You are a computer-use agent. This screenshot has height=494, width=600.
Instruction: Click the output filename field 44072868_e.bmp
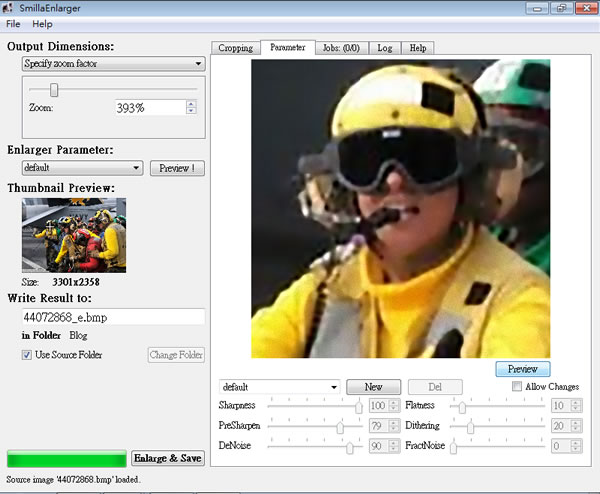(114, 317)
